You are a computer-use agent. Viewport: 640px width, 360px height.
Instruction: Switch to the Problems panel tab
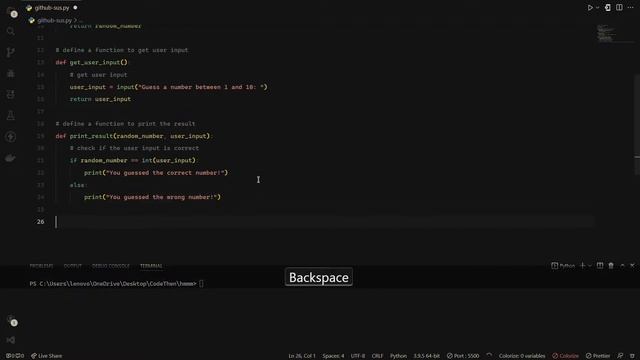[x=41, y=266]
